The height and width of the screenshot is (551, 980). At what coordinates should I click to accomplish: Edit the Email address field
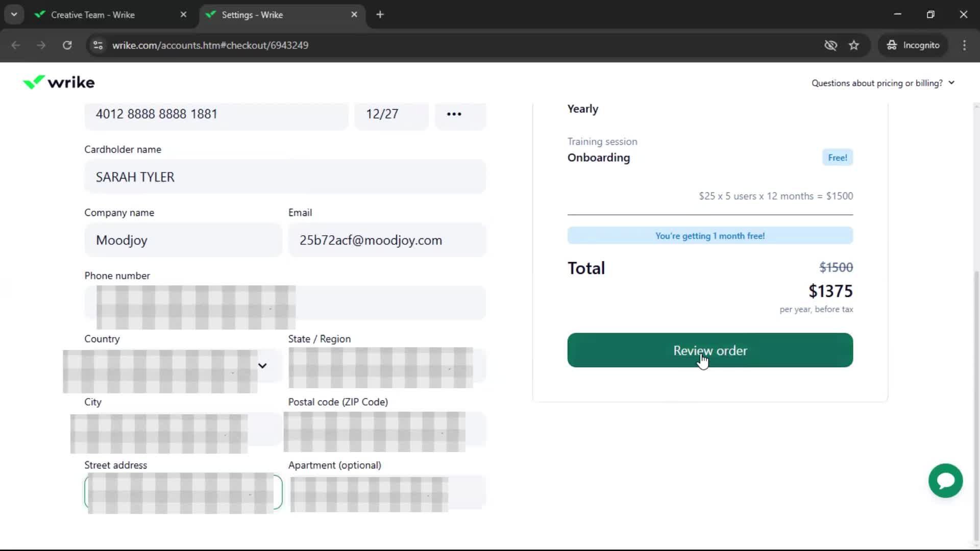(387, 240)
